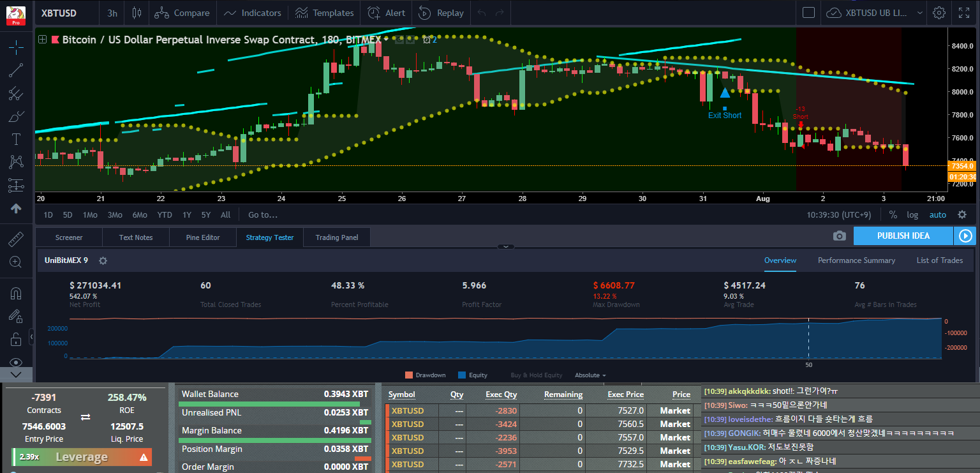The height and width of the screenshot is (473, 980).
Task: Select the 1D time range
Action: click(x=48, y=215)
